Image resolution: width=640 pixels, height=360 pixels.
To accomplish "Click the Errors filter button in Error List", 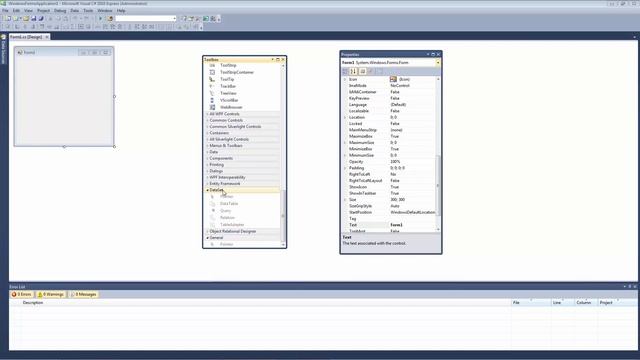I will point(22,294).
